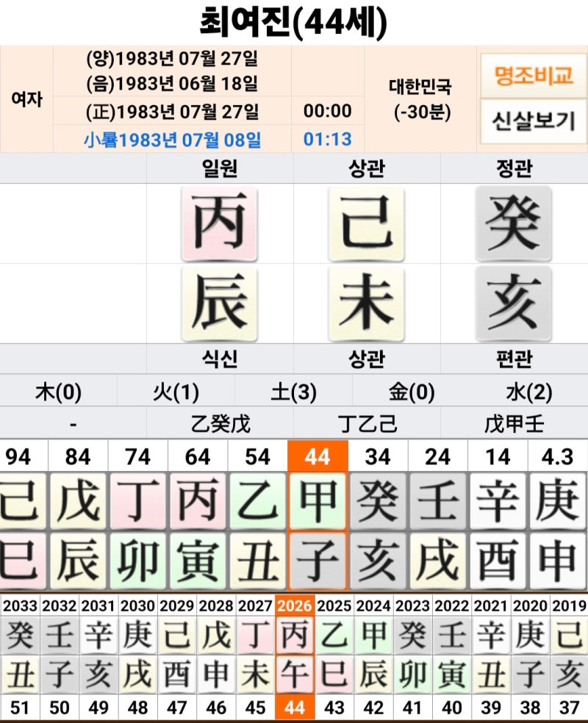Tap the 壬 major luck stem tile under 24
Screen dimensions: 588x723
(437, 501)
